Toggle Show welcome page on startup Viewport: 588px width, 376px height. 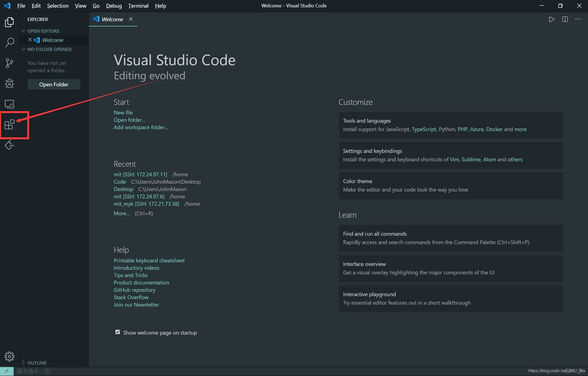117,332
